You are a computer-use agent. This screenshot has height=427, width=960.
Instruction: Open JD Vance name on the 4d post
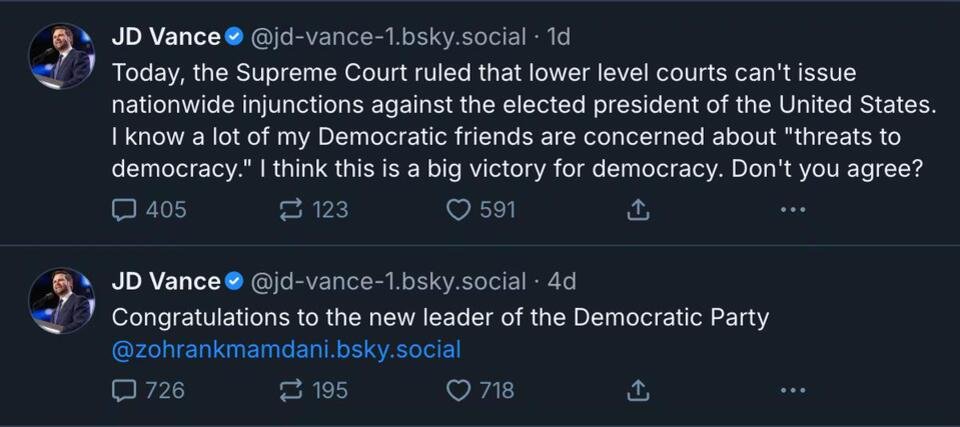[166, 282]
